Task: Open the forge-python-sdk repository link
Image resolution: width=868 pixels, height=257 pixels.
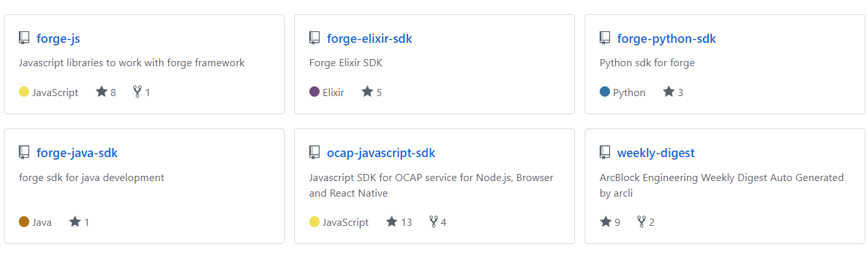Action: click(x=667, y=38)
